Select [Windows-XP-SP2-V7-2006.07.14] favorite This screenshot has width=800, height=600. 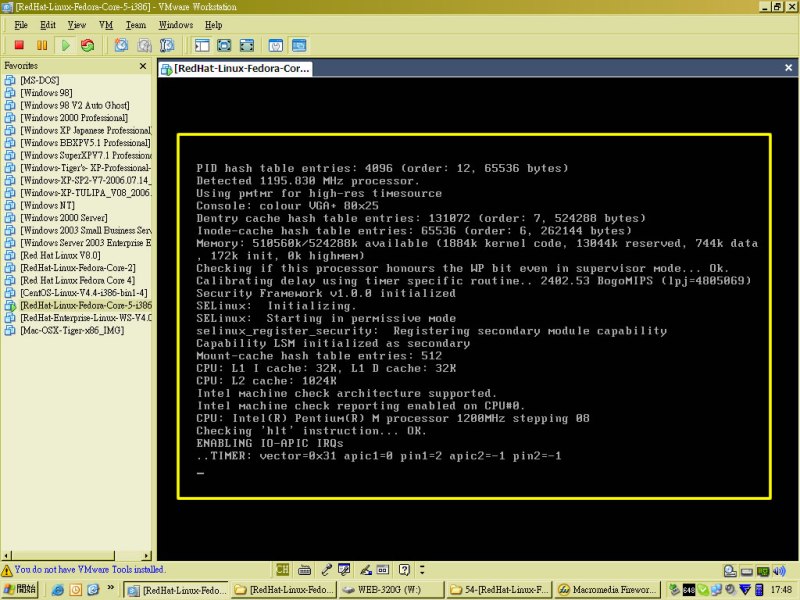click(x=78, y=180)
